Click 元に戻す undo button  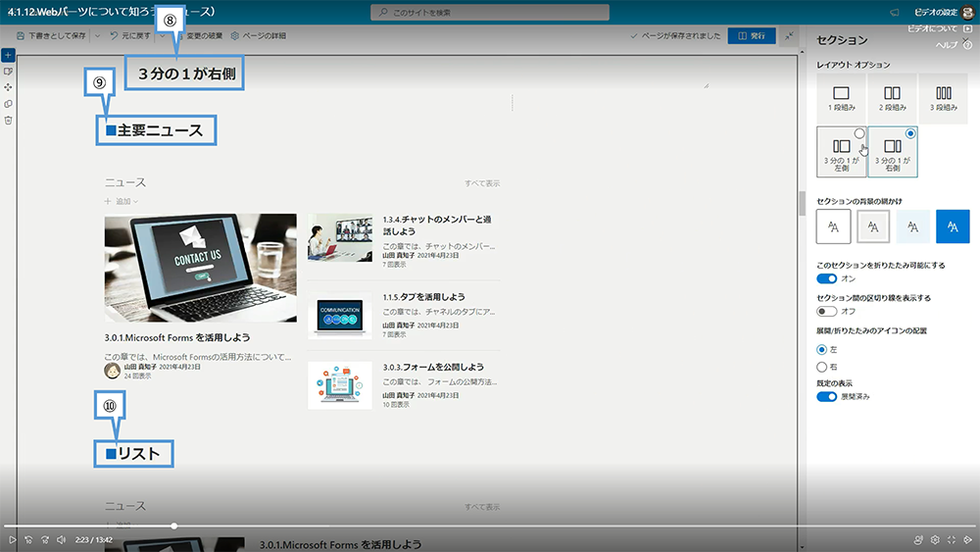pos(130,35)
